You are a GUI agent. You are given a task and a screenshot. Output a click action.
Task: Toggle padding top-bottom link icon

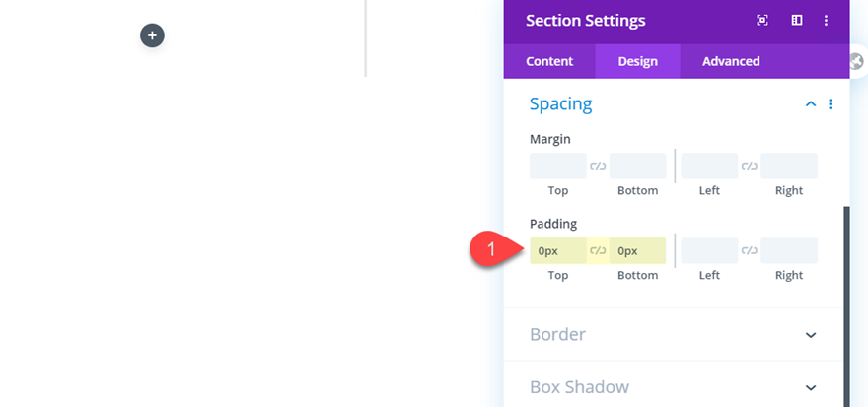pyautogui.click(x=598, y=251)
